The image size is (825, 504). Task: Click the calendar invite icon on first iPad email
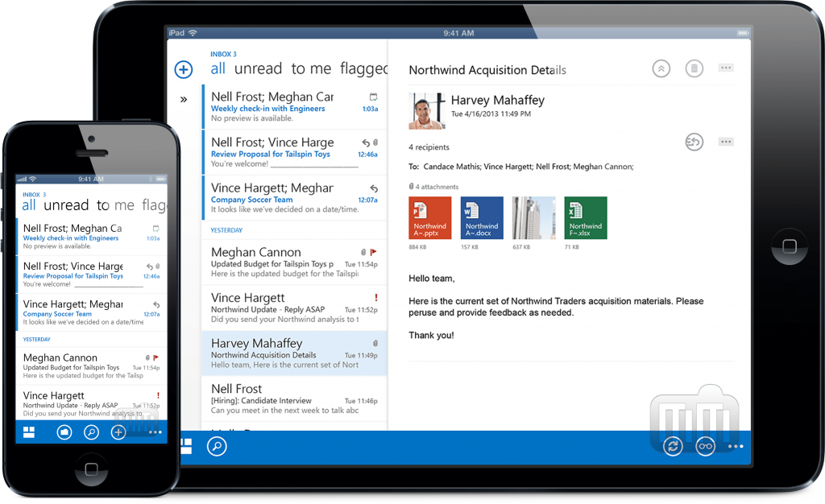click(x=373, y=97)
